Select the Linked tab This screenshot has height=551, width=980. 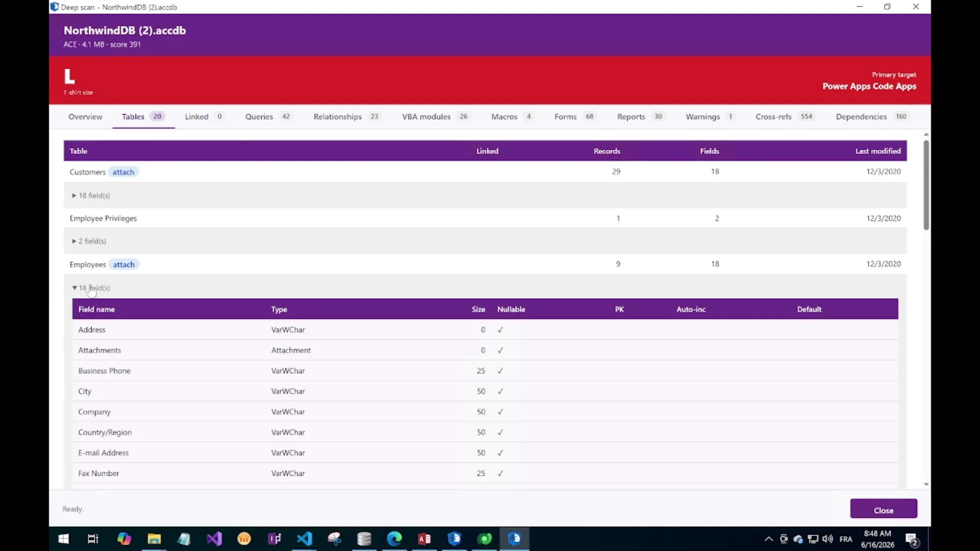[204, 117]
